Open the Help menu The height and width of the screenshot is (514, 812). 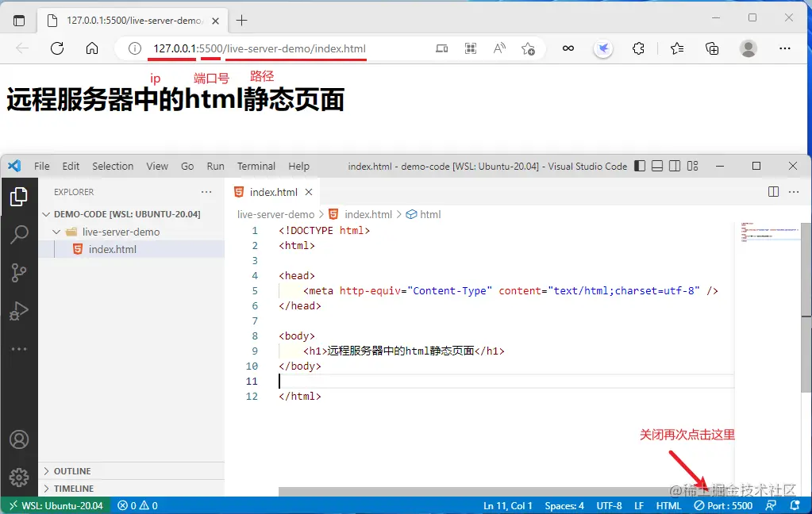pyautogui.click(x=298, y=166)
